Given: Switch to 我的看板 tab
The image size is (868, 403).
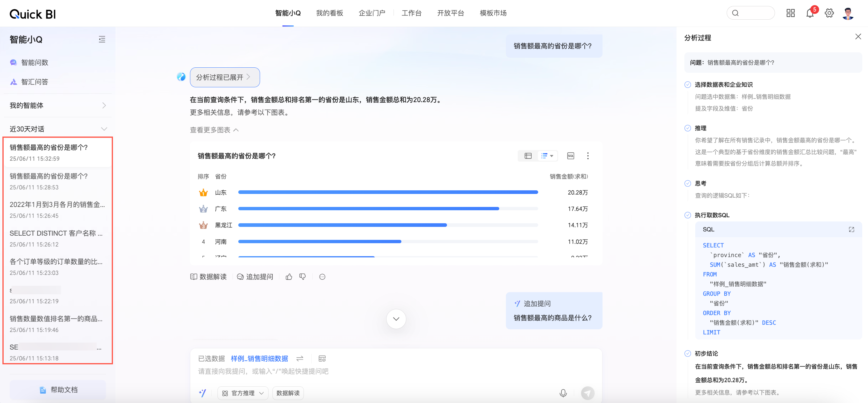Looking at the screenshot, I should [x=329, y=13].
